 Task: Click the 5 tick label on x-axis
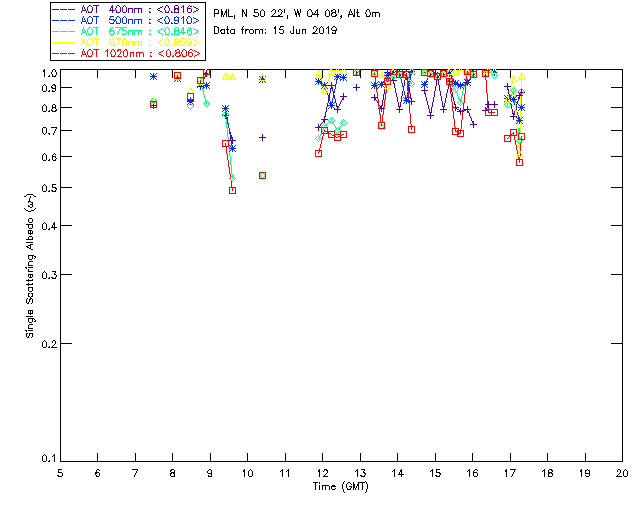tap(60, 473)
